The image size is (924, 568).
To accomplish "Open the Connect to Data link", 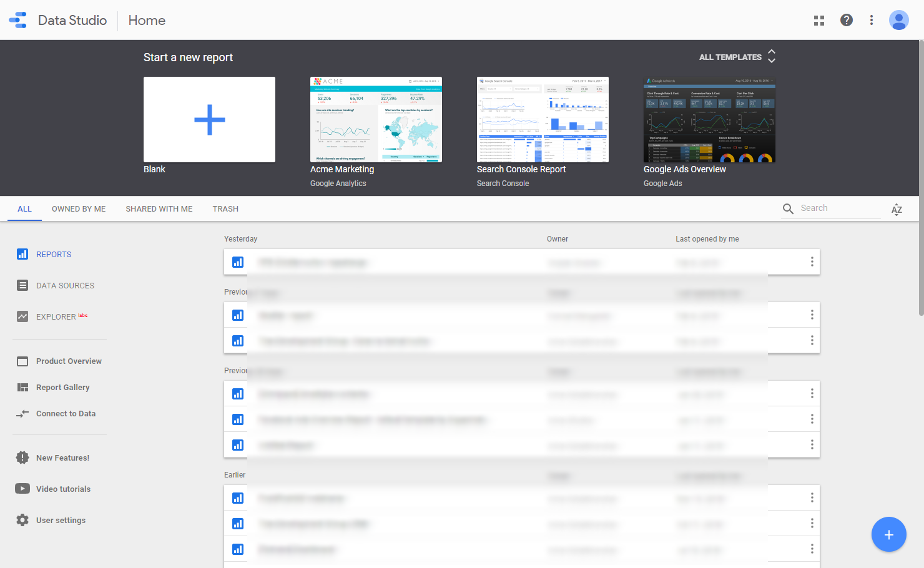I will pos(66,414).
